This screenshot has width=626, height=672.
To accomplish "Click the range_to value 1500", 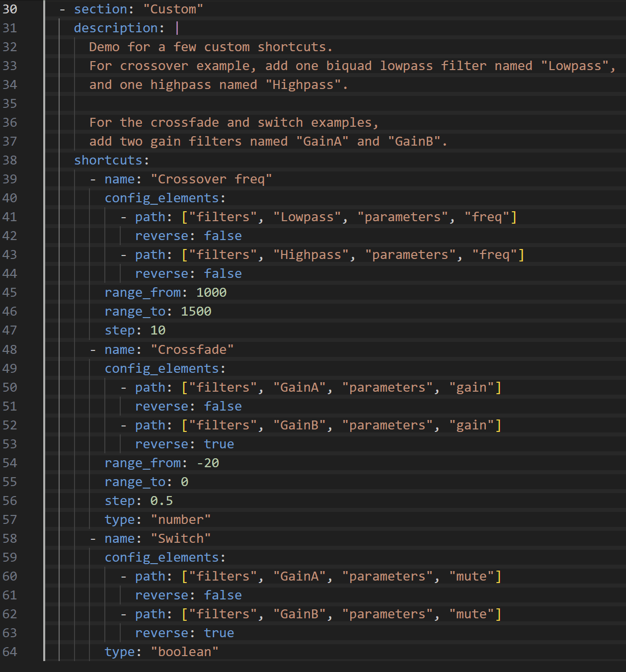I will pos(196,312).
